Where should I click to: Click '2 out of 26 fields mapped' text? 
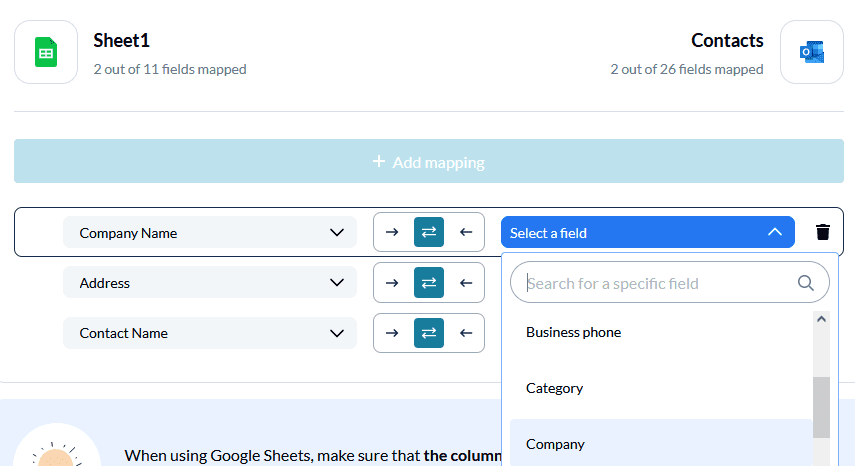point(687,69)
